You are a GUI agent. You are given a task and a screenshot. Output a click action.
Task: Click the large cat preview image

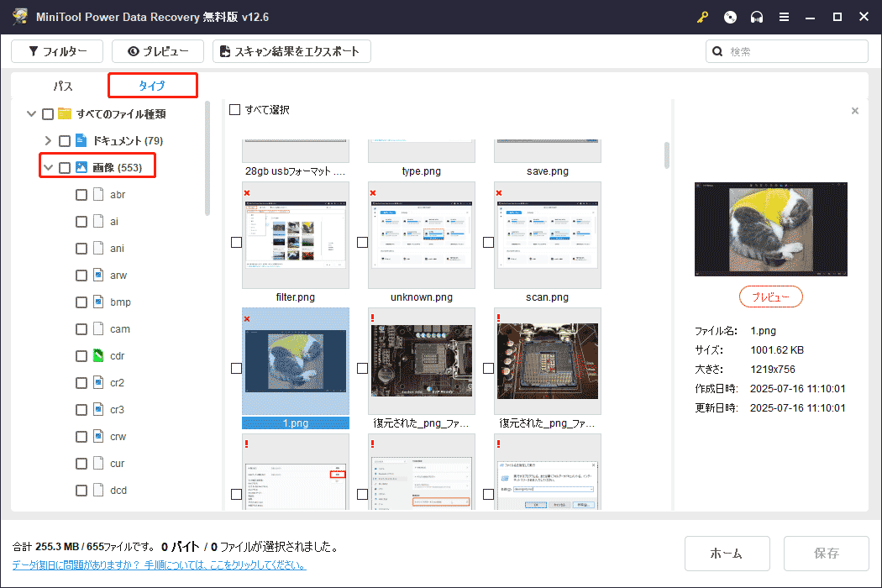[770, 229]
